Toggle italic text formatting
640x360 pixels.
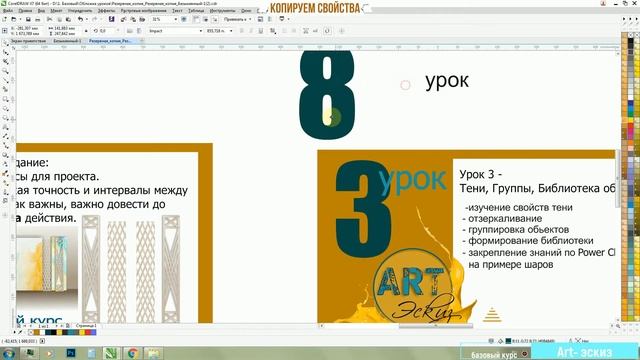tap(251, 31)
